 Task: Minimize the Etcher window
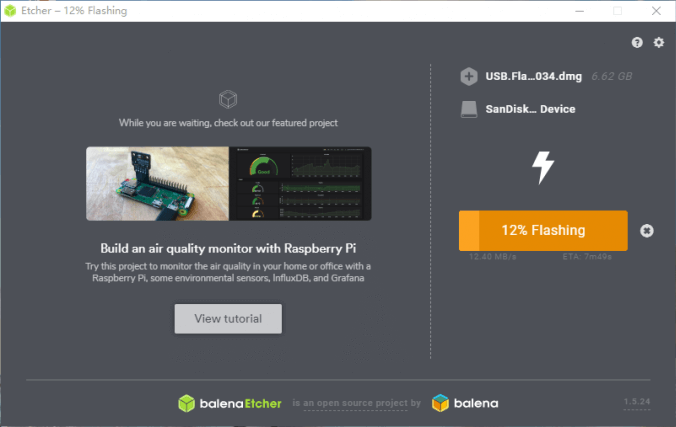click(x=579, y=11)
